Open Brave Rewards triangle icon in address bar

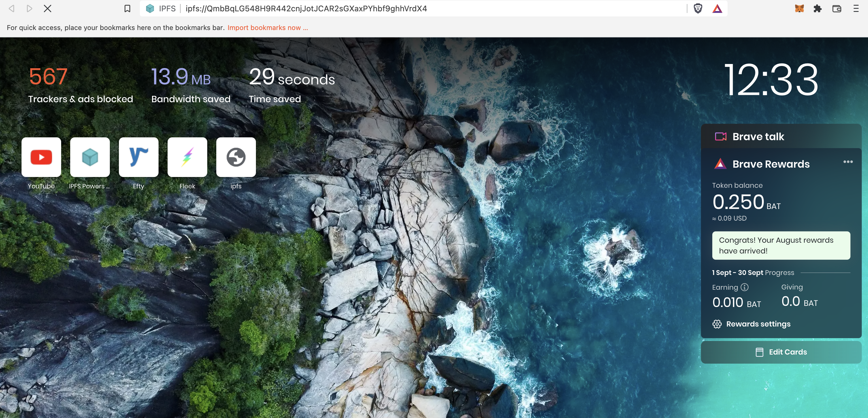(717, 8)
